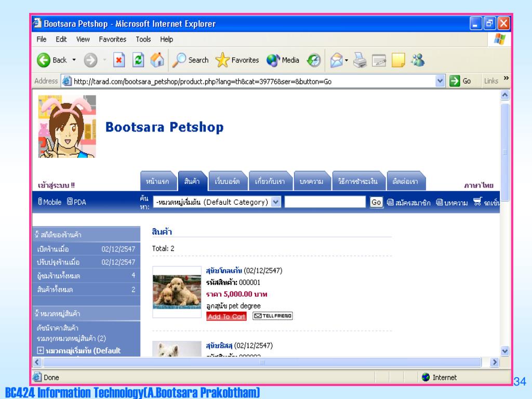Open the Edit menu

tap(61, 39)
